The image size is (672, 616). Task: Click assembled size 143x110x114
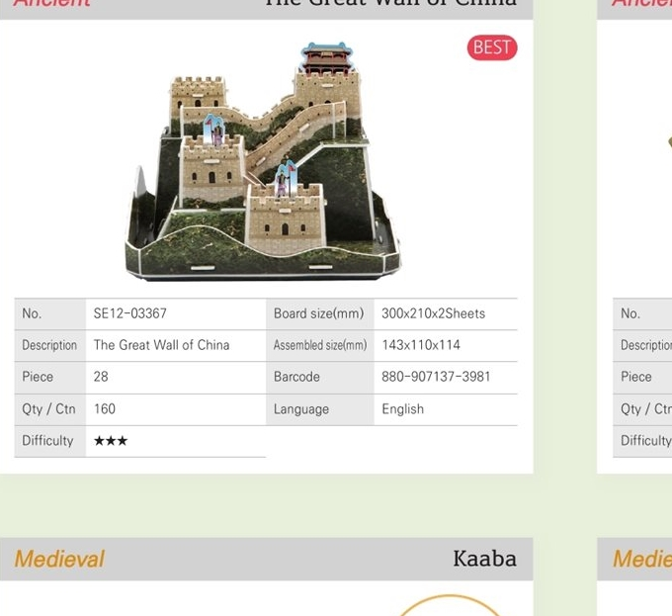[421, 345]
